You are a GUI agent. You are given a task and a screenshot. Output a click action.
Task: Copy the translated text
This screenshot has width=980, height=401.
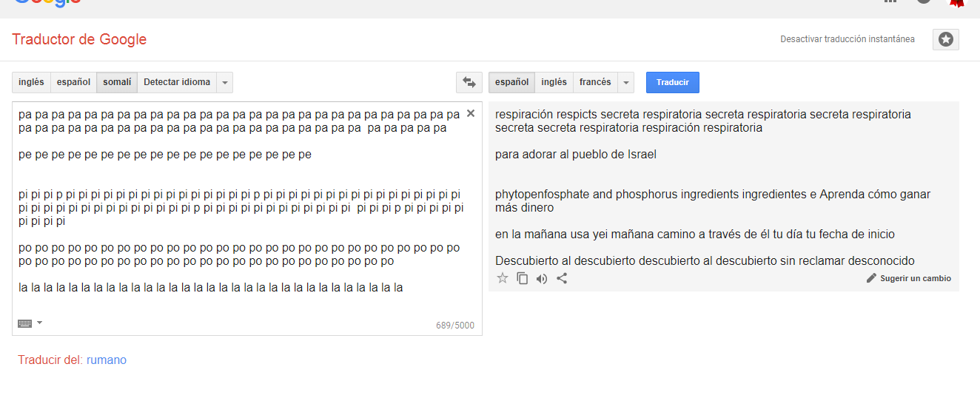(x=523, y=278)
